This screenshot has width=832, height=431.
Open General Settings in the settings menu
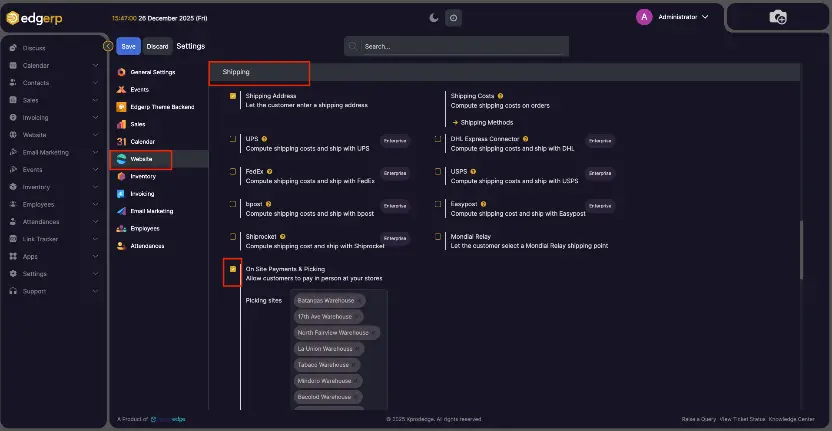(x=152, y=72)
